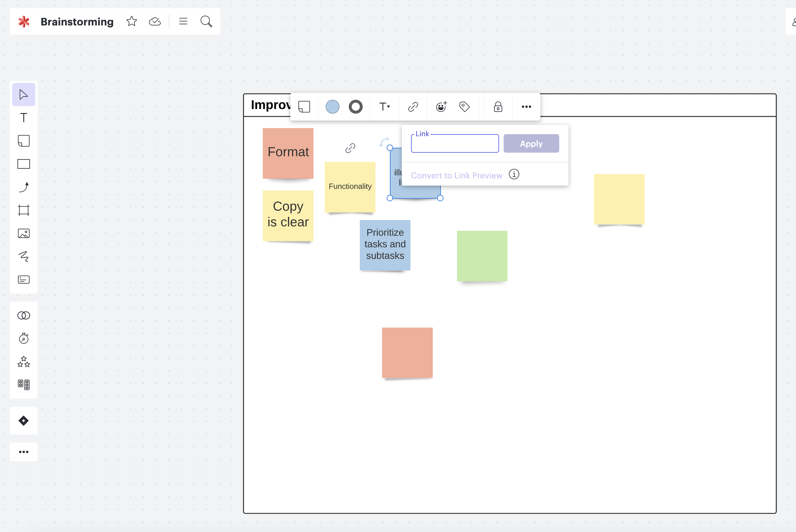Toggle the outlined circle style button
Viewport: 796px width, 532px height.
[355, 106]
